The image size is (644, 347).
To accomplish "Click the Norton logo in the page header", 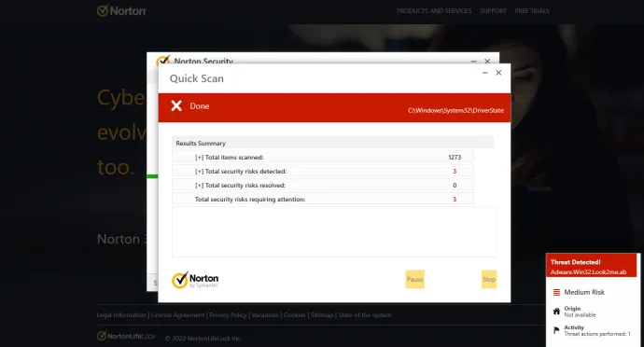I will [121, 10].
